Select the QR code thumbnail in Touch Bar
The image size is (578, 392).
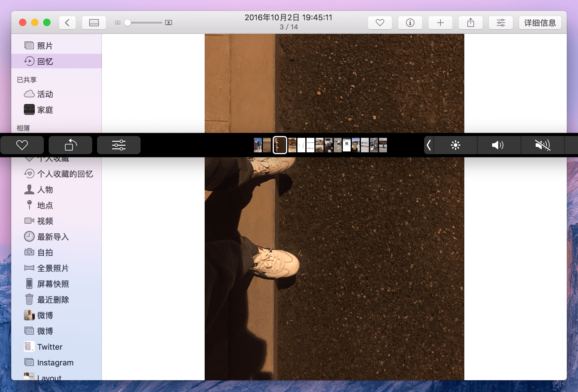pos(347,145)
